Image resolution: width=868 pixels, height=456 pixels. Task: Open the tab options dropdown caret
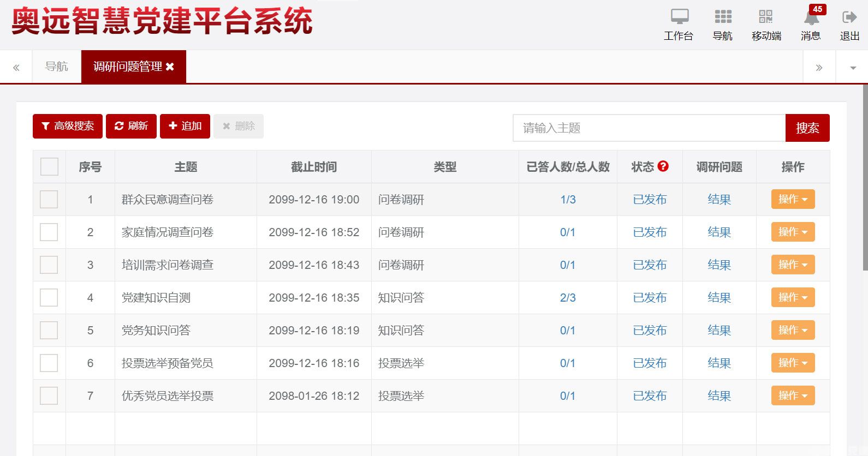tap(853, 68)
